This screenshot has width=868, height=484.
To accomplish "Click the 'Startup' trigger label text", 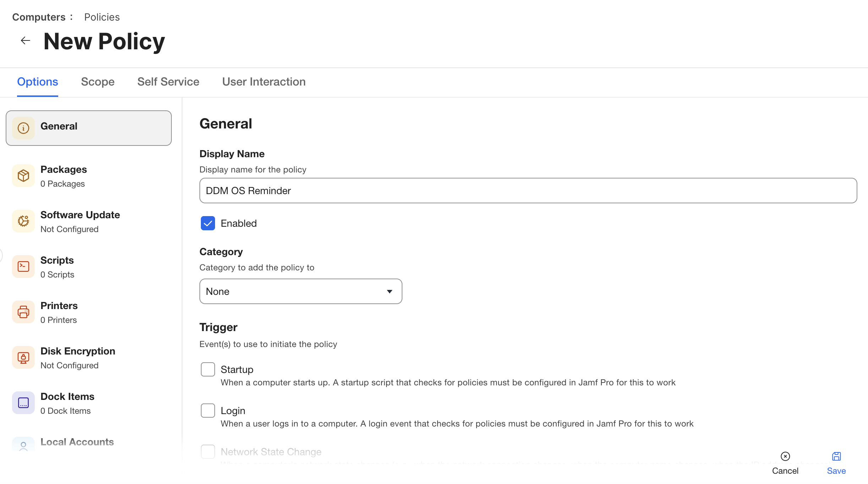I will (237, 369).
